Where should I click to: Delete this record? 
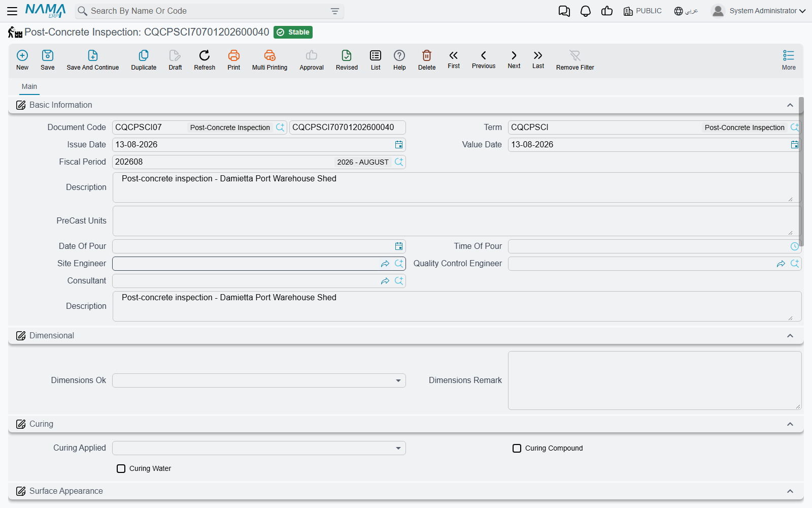(427, 60)
